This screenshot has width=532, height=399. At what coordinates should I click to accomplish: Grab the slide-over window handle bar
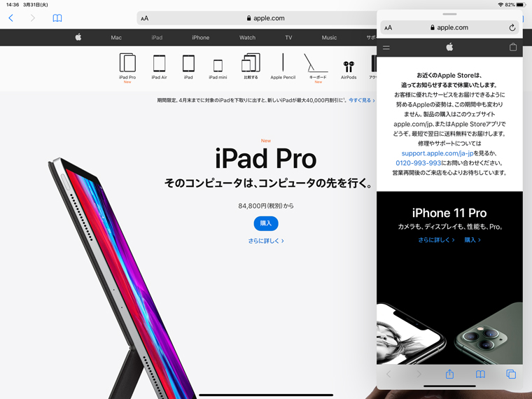coord(449,14)
